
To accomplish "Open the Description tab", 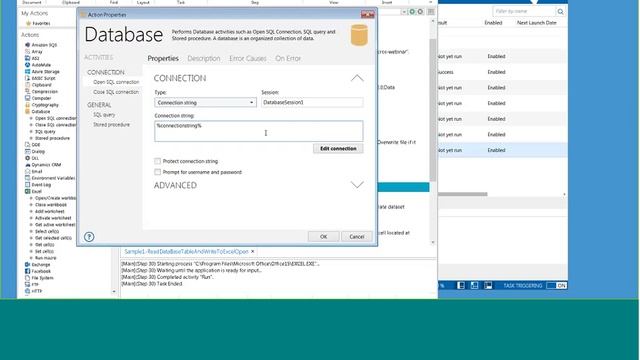I will coord(204,58).
